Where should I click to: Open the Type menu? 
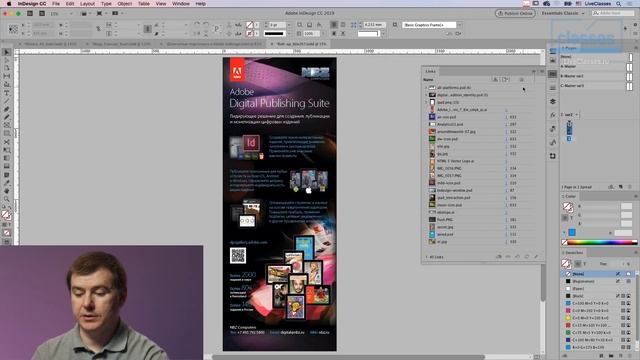[x=106, y=4]
